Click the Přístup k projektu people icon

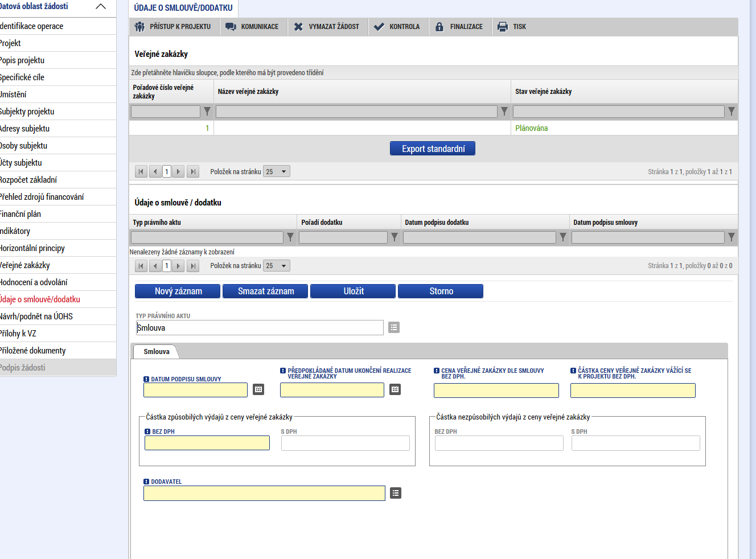point(139,27)
